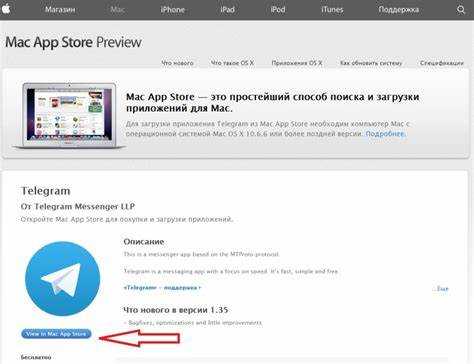
Task: Switch to the Что нового tab
Action: tap(177, 63)
